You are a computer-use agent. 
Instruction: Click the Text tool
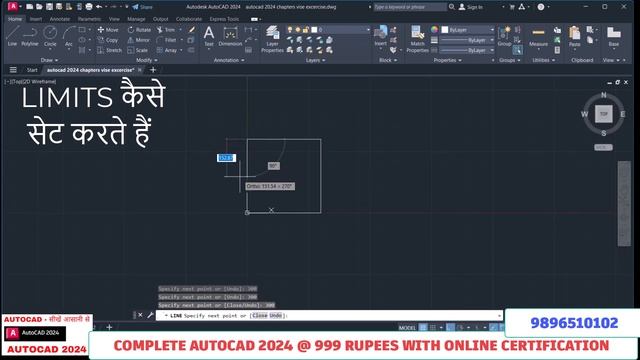tap(209, 36)
